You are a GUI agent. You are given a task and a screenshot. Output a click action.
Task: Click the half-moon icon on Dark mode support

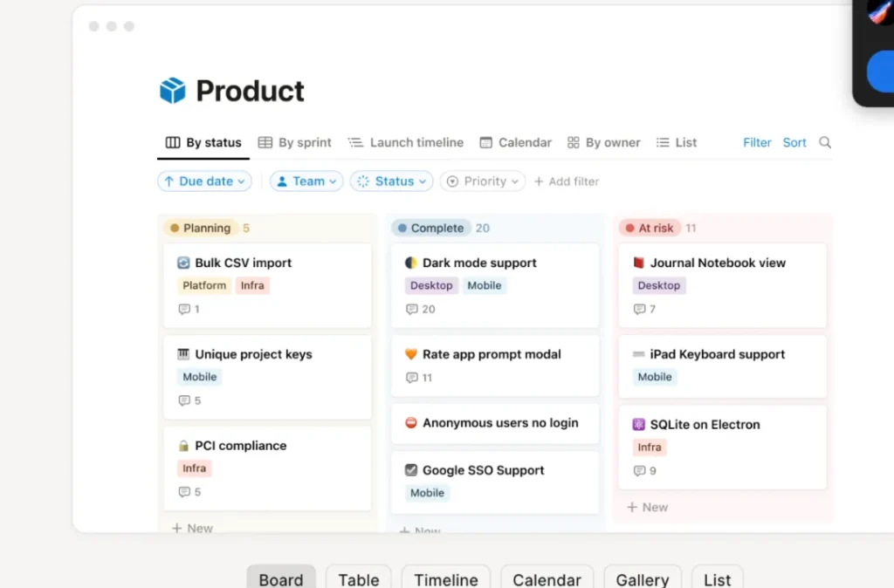click(410, 263)
